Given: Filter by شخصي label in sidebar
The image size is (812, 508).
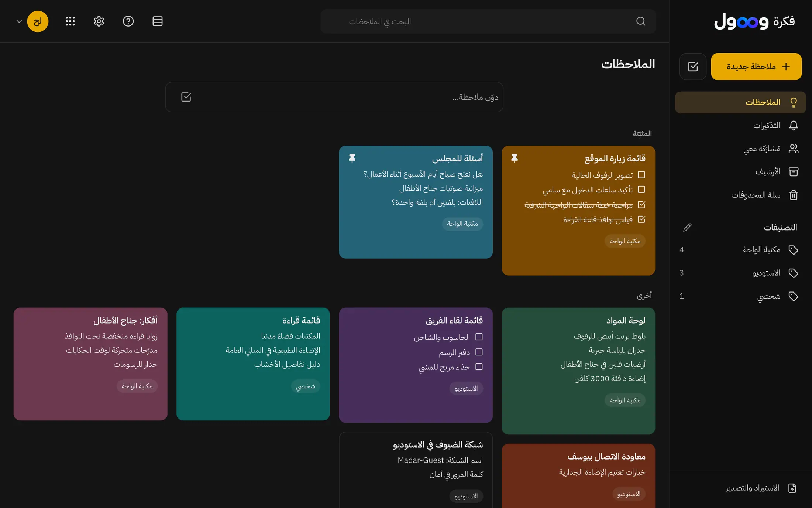Looking at the screenshot, I should coord(740,296).
